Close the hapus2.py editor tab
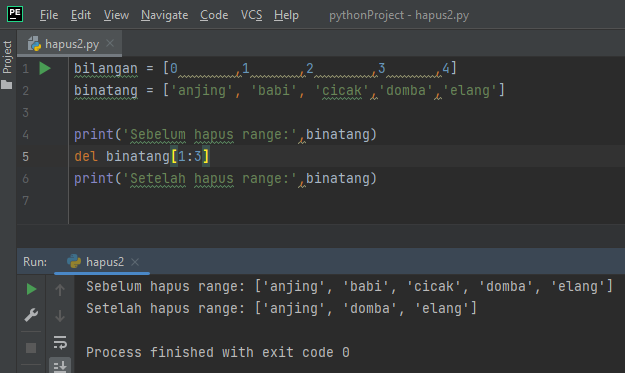The width and height of the screenshot is (625, 373). pyautogui.click(x=110, y=43)
